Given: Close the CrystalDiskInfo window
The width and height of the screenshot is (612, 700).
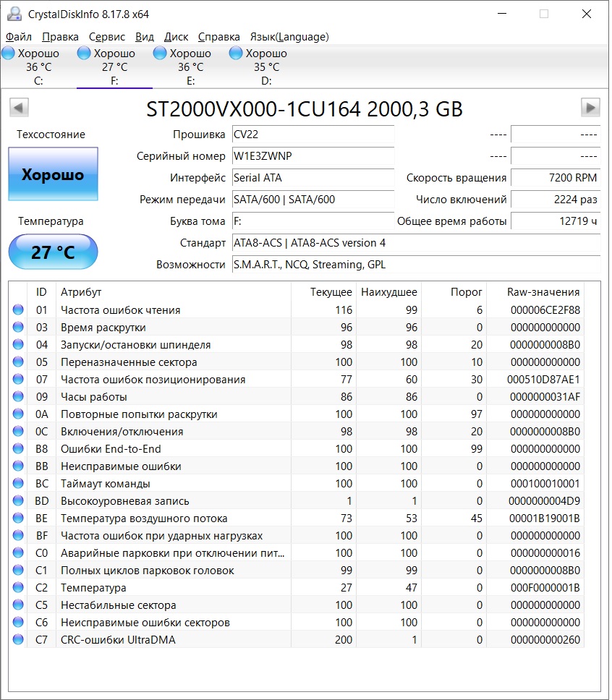Looking at the screenshot, I should [587, 14].
